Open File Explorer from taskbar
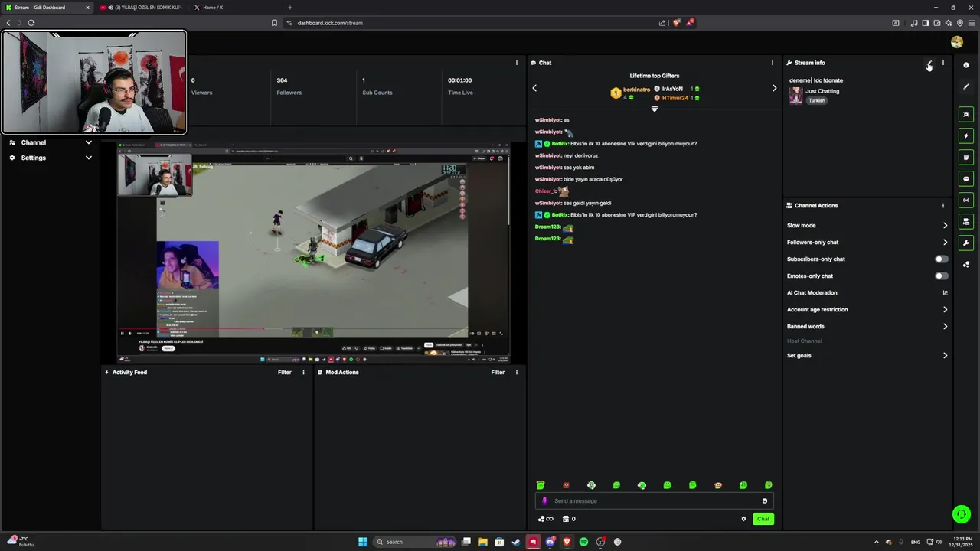 [x=482, y=542]
